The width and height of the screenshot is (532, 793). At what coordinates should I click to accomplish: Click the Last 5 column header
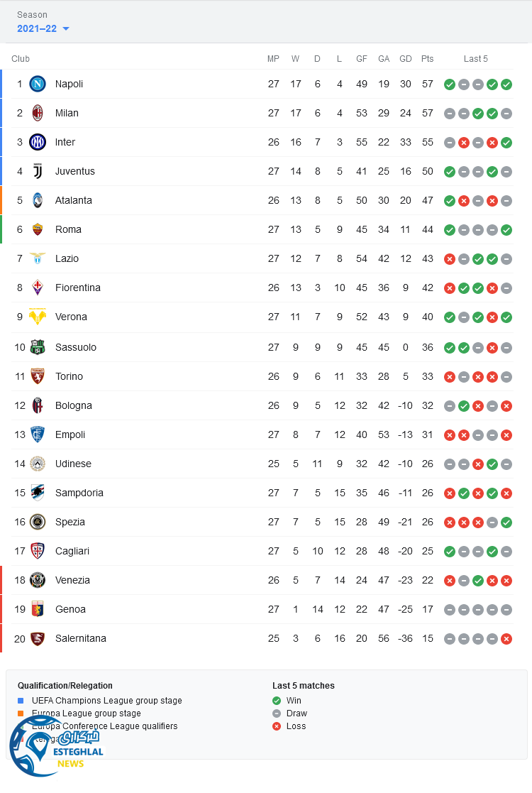click(x=476, y=59)
